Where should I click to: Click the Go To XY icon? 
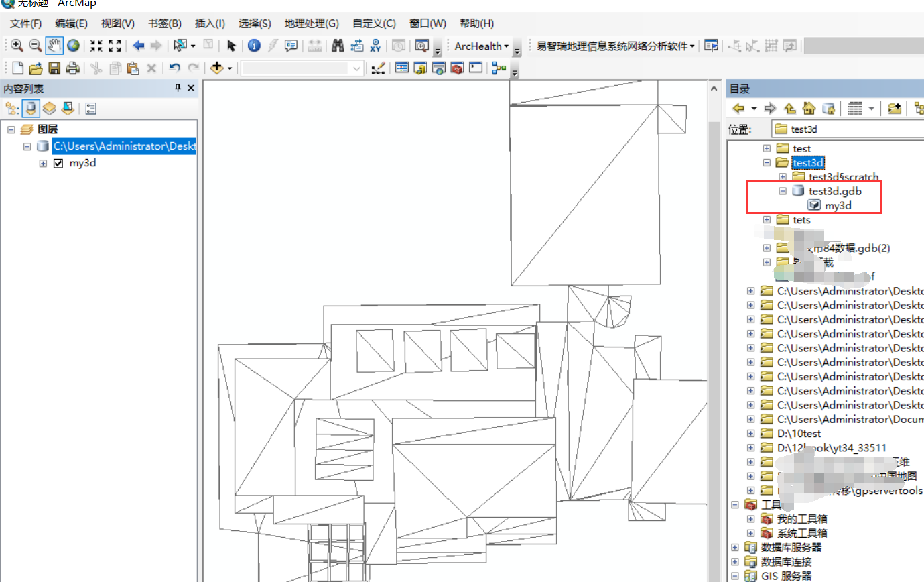point(375,46)
